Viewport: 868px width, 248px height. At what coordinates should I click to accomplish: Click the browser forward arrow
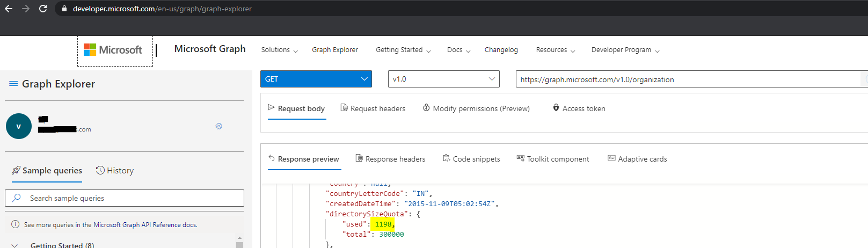click(x=26, y=9)
